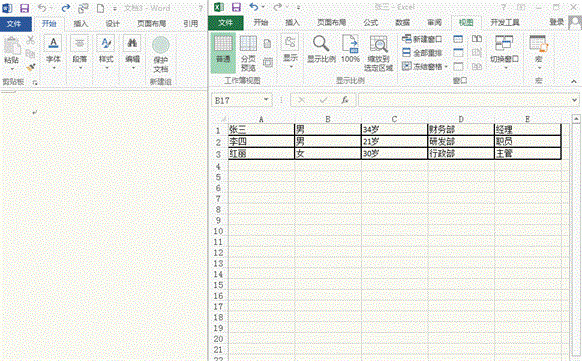Switch to Page Break Preview (分页预览)
The height and width of the screenshot is (361, 582).
pyautogui.click(x=248, y=52)
